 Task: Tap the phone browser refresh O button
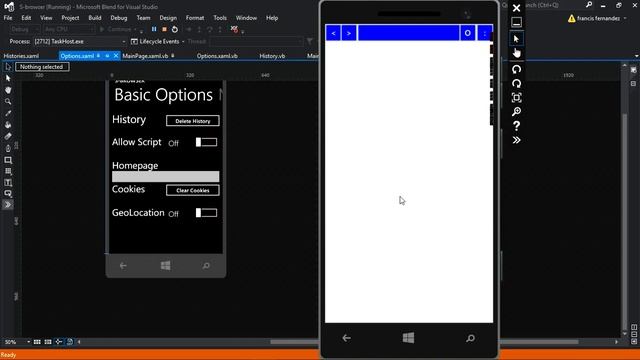point(468,33)
